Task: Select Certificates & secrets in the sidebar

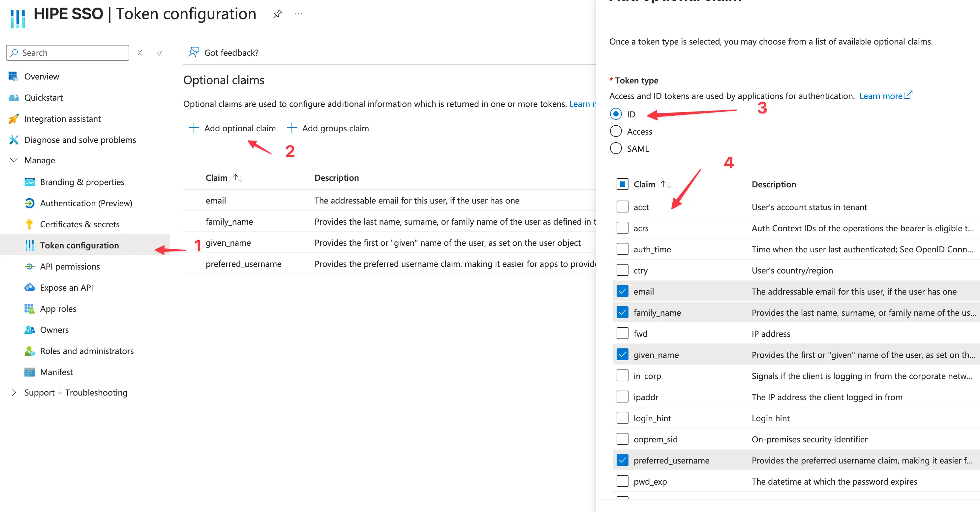Action: coord(80,224)
